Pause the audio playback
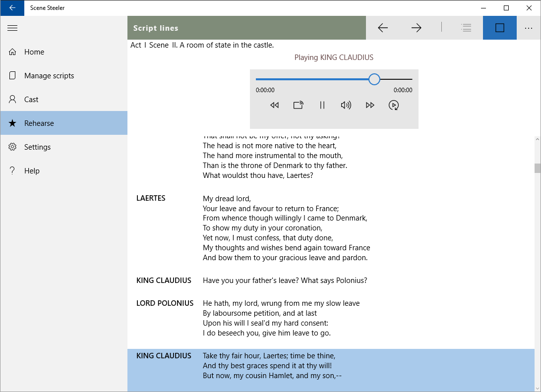 click(x=322, y=105)
